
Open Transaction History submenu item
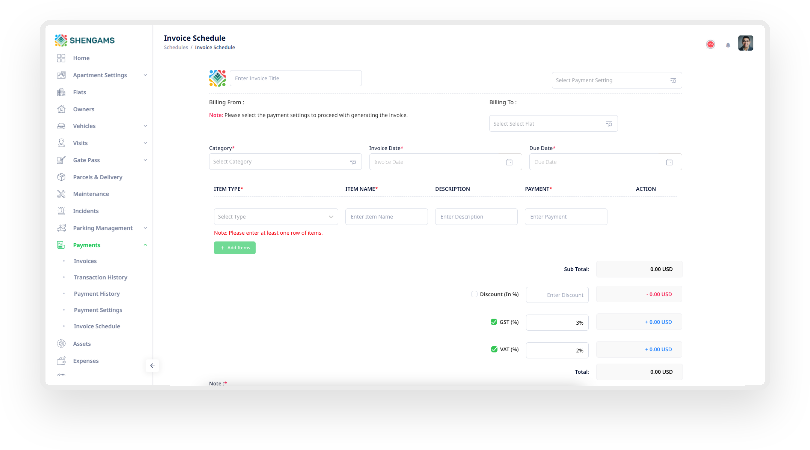[100, 277]
